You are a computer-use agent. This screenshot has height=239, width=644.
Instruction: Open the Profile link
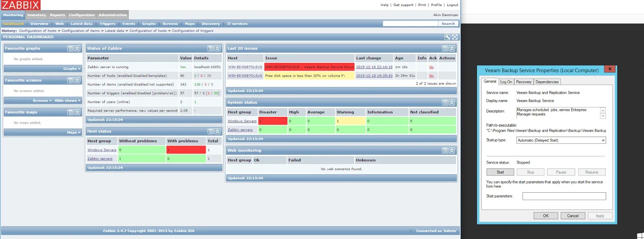coord(436,5)
